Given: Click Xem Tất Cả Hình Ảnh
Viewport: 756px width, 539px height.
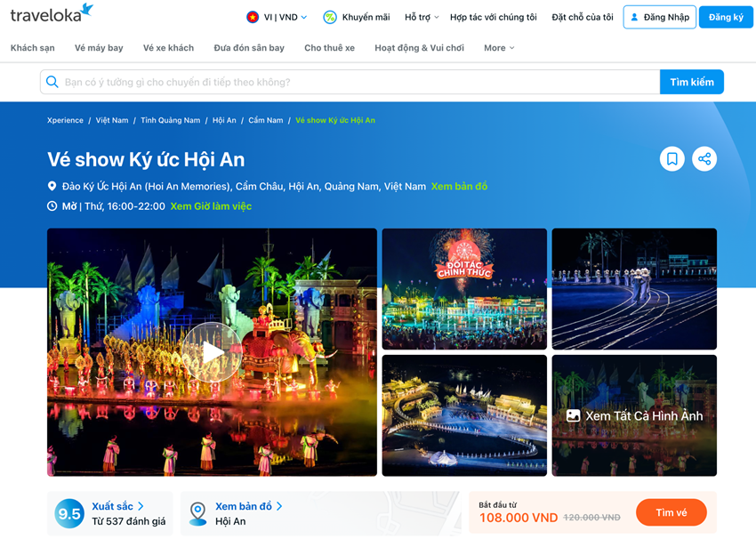Looking at the screenshot, I should click(x=634, y=415).
